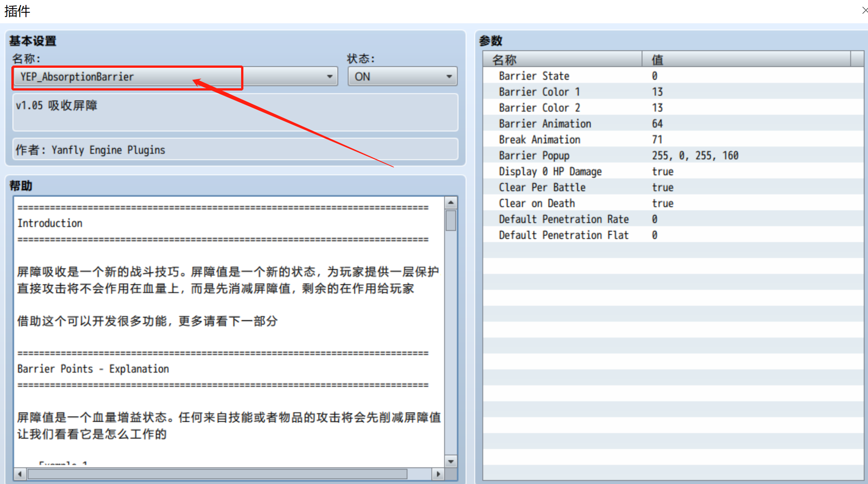
Task: Click the 值 column header in parameters
Action: pyautogui.click(x=746, y=59)
